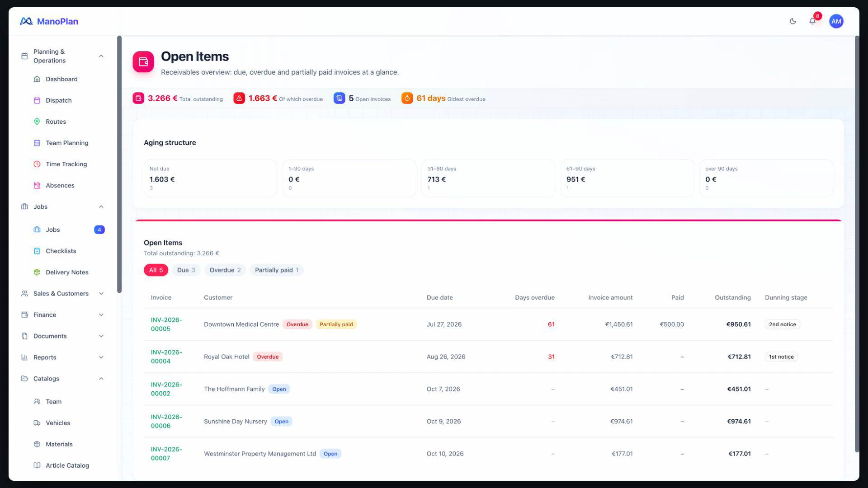Collapse the Catalogs section
Viewport: 868px width, 488px height.
tap(101, 379)
